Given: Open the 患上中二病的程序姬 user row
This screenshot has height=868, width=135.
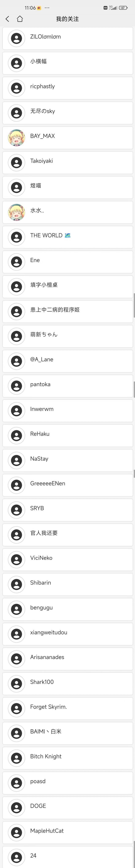Looking at the screenshot, I should (67, 311).
